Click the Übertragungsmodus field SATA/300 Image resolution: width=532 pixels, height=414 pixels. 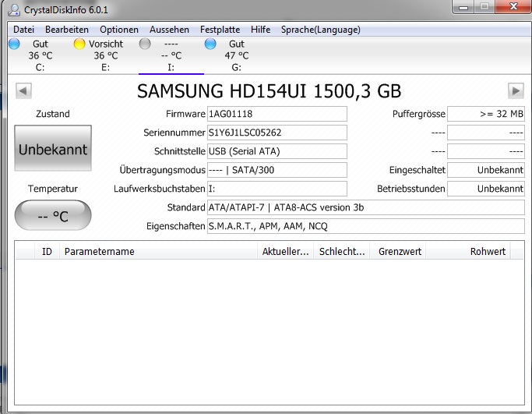coord(277,170)
